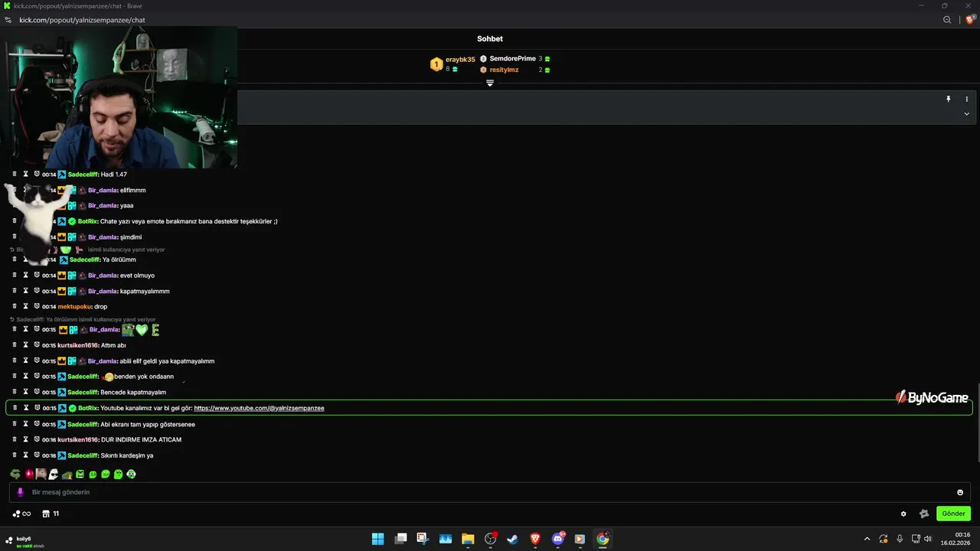Image resolution: width=980 pixels, height=551 pixels.
Task: Delete the 'Hadi 1.47' message with trash icon
Action: click(14, 174)
